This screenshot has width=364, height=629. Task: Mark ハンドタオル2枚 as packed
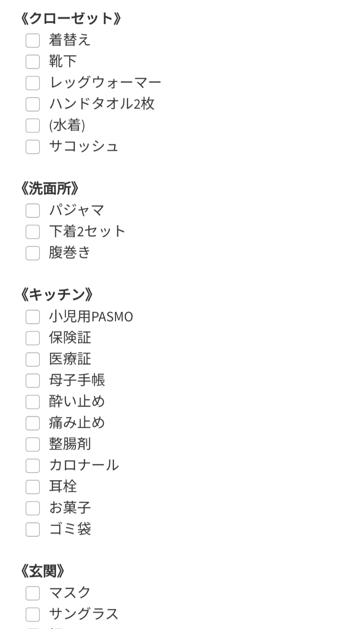(x=32, y=104)
